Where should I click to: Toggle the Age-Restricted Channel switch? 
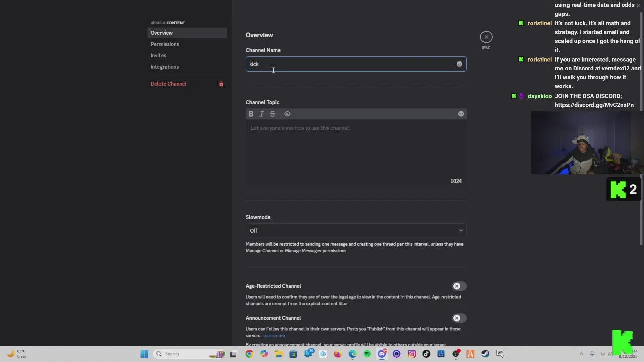(459, 286)
